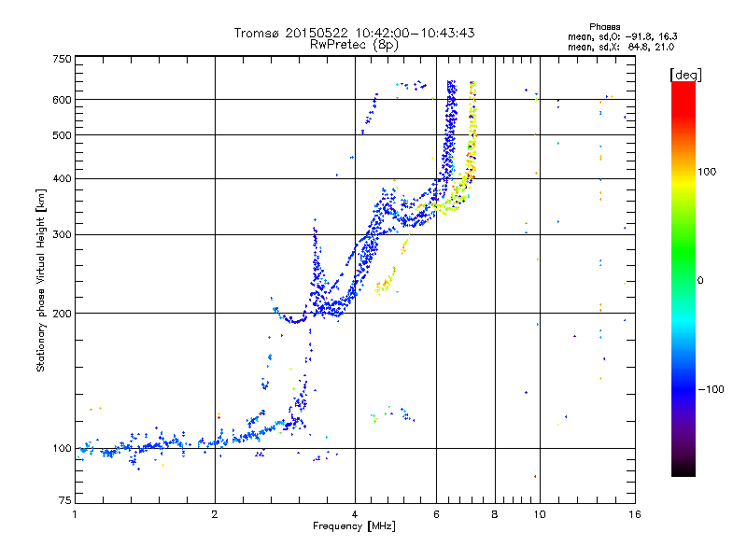The width and height of the screenshot is (747, 560).
Task: Click the blue E-layer trace minimum near 190 km
Action: click(295, 320)
